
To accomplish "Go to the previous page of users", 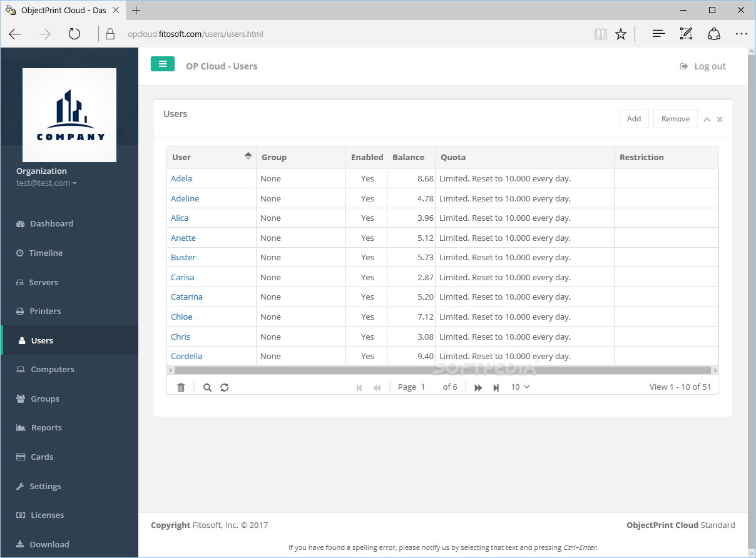I will [x=377, y=387].
